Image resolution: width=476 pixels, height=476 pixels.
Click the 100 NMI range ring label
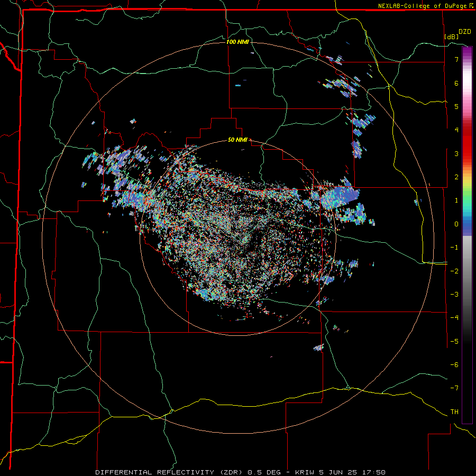coord(237,42)
